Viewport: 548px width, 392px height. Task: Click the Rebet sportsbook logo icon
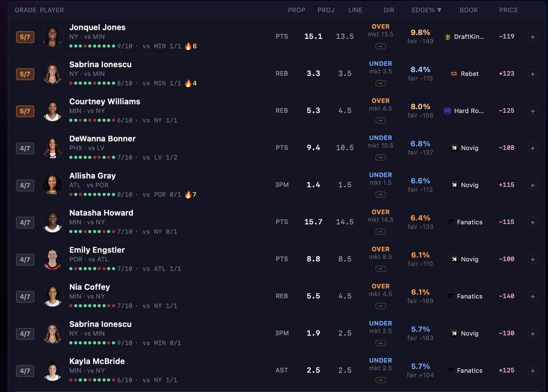454,74
